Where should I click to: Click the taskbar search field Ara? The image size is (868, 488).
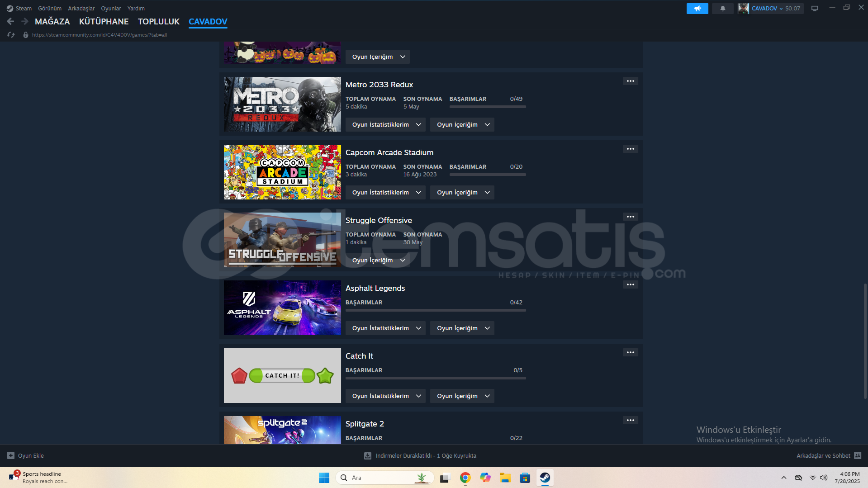click(x=384, y=478)
